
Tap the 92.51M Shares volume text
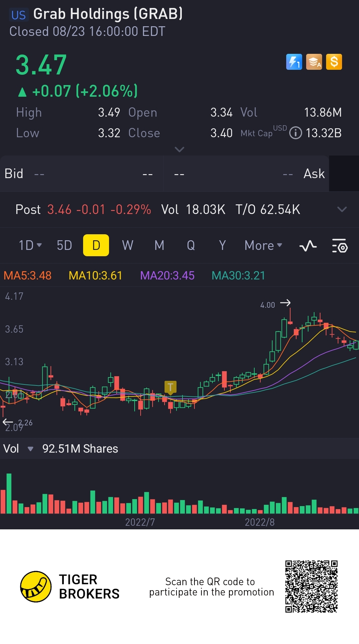[80, 449]
